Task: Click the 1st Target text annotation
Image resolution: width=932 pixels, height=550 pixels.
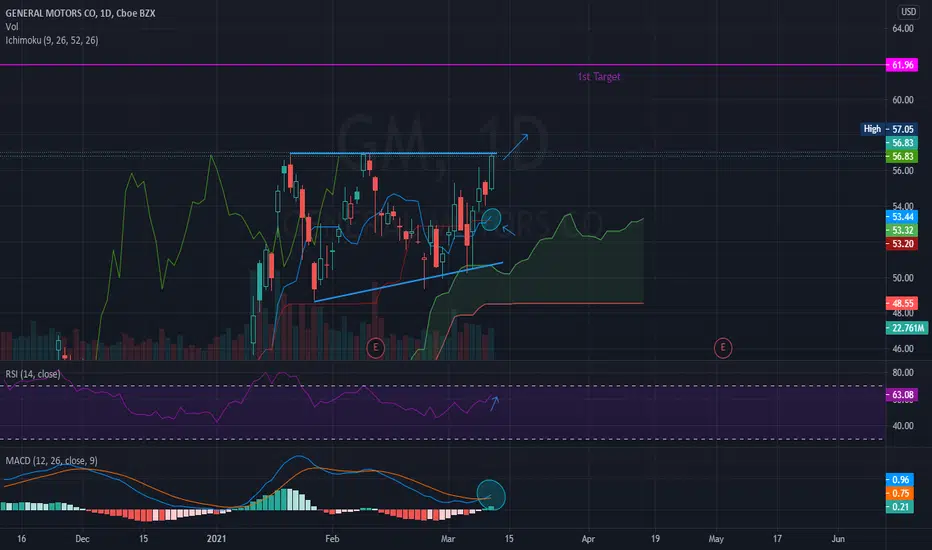Action: [599, 77]
